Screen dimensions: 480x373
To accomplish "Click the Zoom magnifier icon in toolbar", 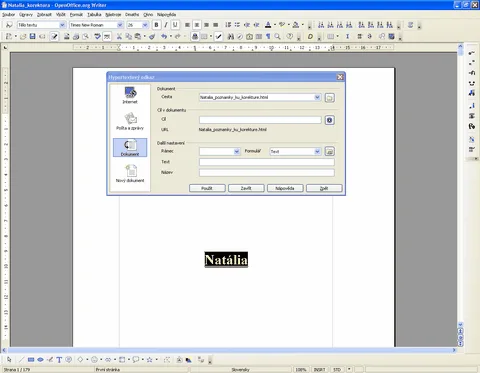I will [277, 36].
